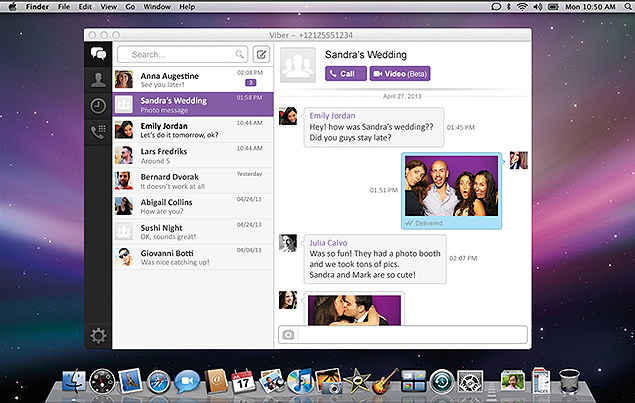Open Time Machine in the Dock
Image resolution: width=635 pixels, height=403 pixels.
point(442,381)
